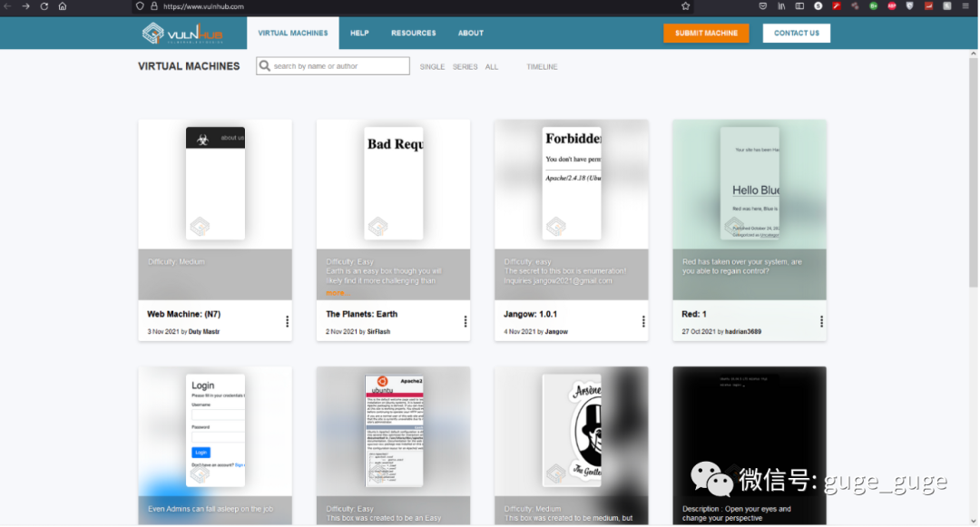Open The Planets: Earth title link
Viewport: 980px width, 527px height.
pos(361,314)
